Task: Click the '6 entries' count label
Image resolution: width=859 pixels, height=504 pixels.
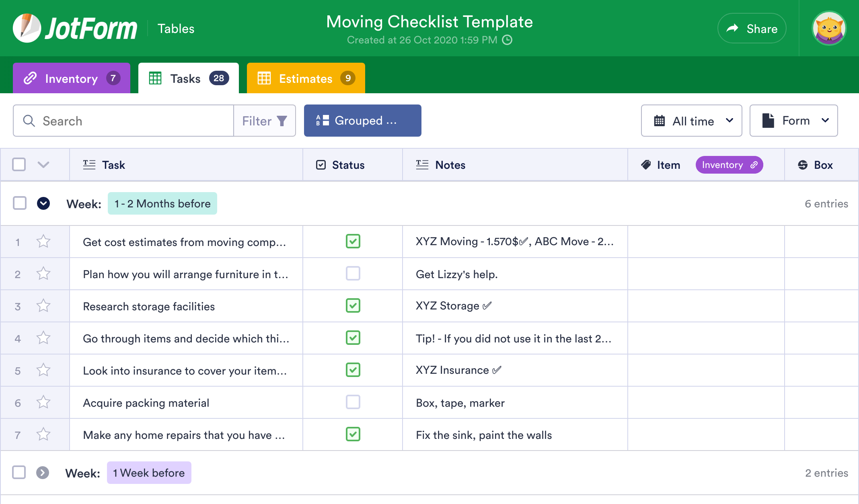Action: 826,204
